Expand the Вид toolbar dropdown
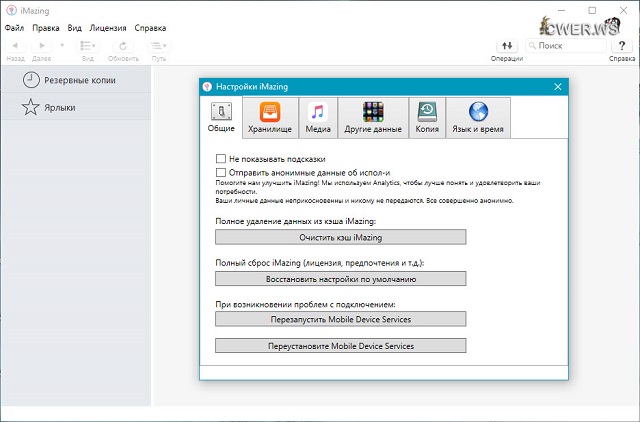Viewport: 640px width, 422px height. (x=88, y=46)
